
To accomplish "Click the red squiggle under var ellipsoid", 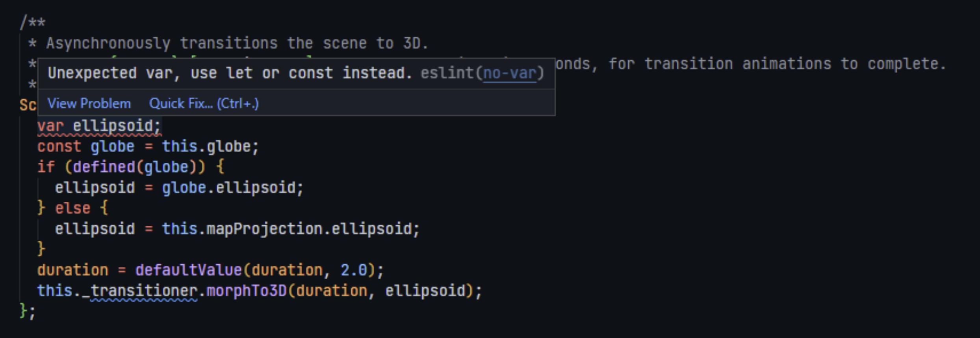I will [98, 136].
